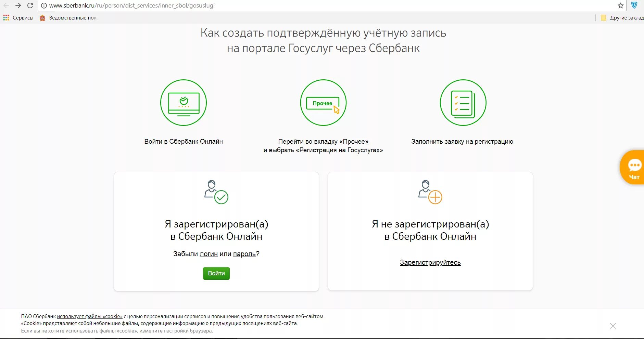
Task: Click the green Войти button
Action: (216, 273)
